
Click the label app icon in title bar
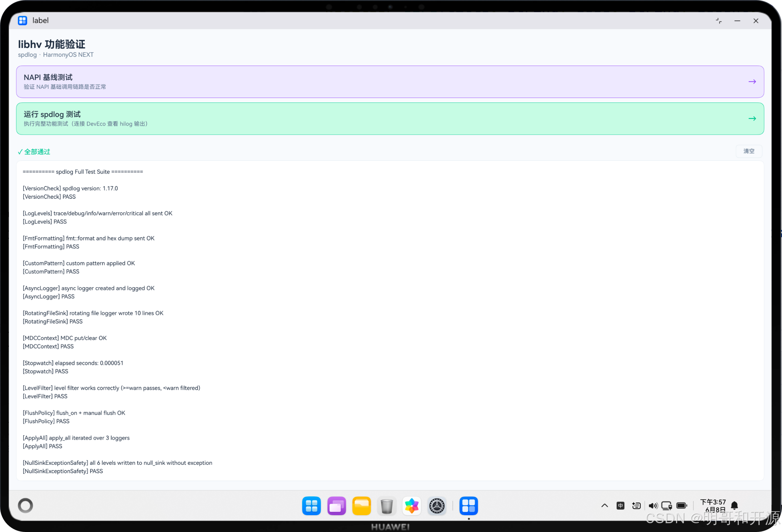[22, 20]
